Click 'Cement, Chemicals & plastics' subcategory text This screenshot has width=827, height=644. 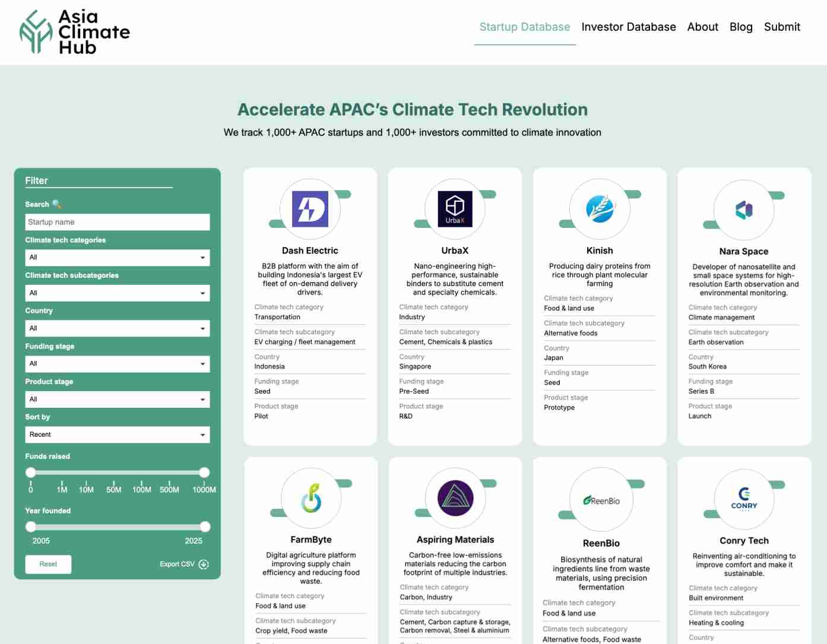446,342
